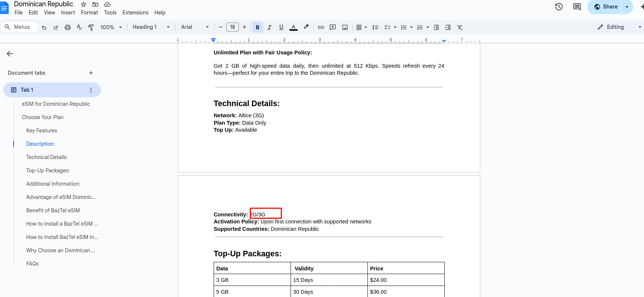Click the Undo arrow icon

point(44,27)
